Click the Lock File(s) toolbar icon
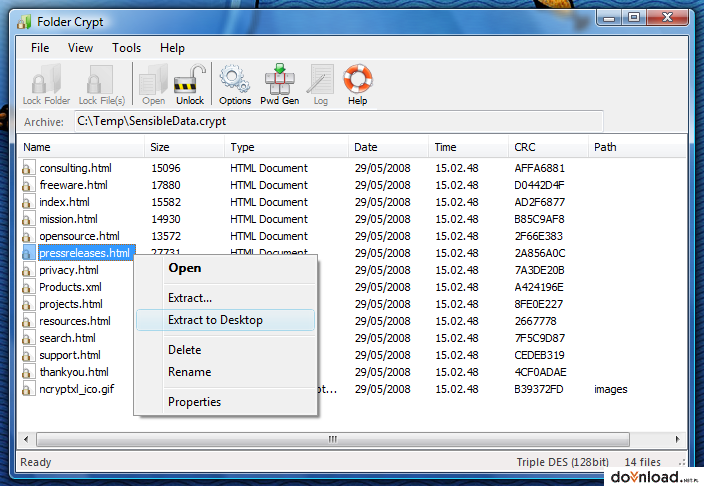 coord(101,84)
